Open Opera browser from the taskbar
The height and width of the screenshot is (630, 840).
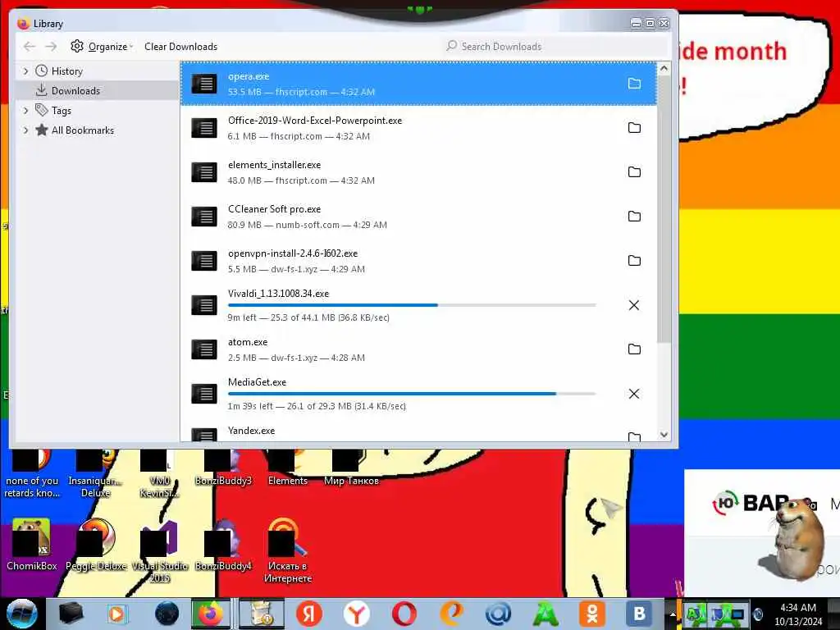coord(404,614)
